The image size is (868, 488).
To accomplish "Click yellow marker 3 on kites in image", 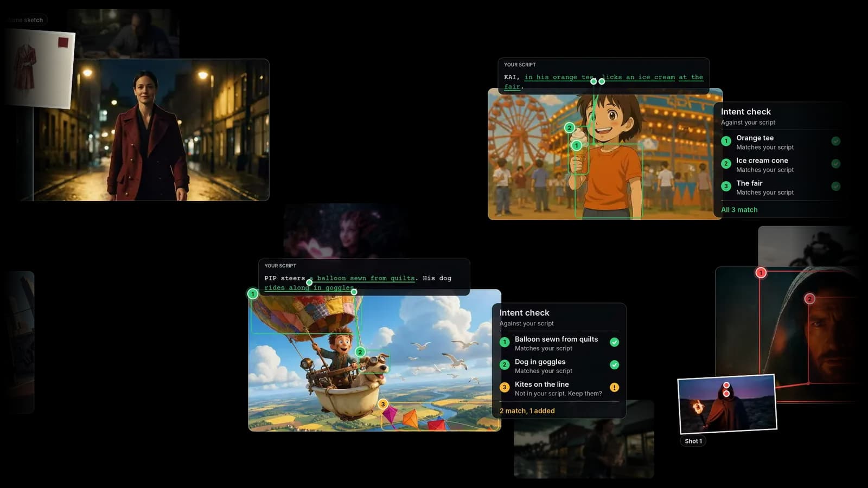I will click(383, 404).
